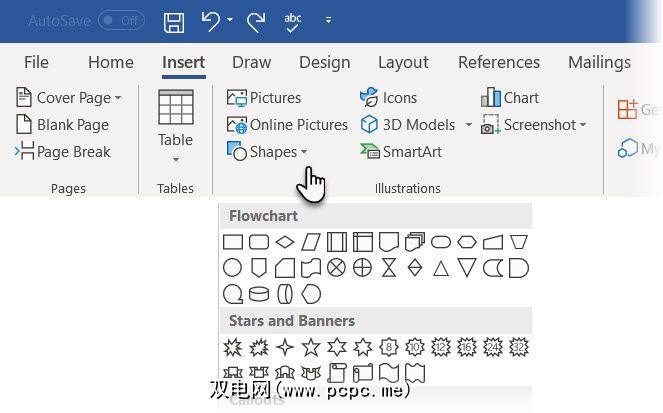Image resolution: width=663 pixels, height=413 pixels.
Task: Click the Redo icon
Action: point(255,21)
